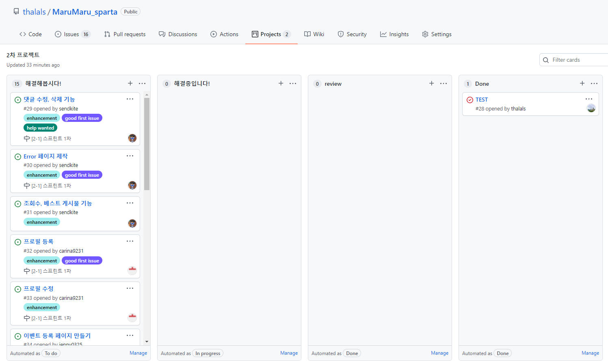Go to the Security tab
Screen dimensions: 608x364
click(352, 34)
